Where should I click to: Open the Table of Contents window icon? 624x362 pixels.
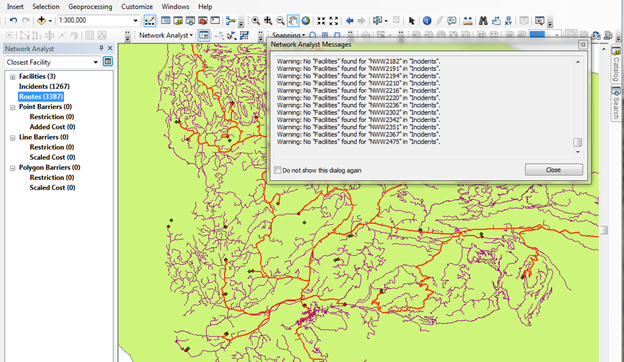point(166,20)
